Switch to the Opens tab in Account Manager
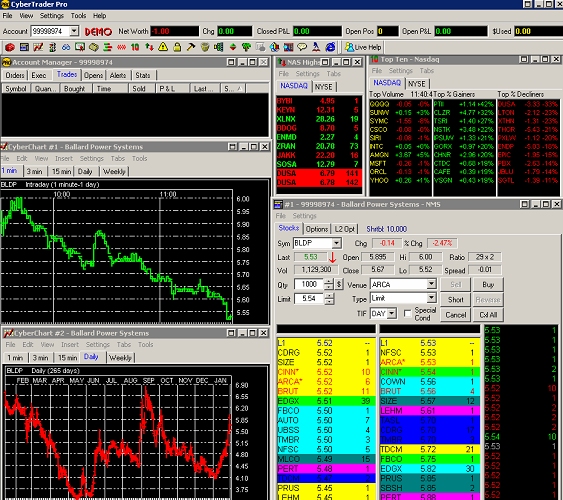This screenshot has height=500, width=563. pyautogui.click(x=93, y=75)
